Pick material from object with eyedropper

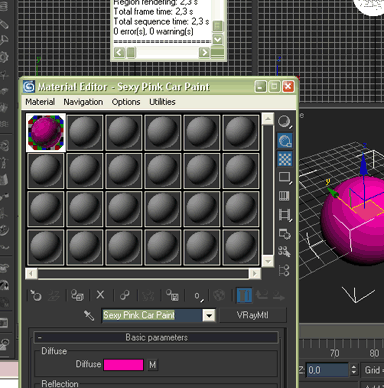tap(89, 315)
